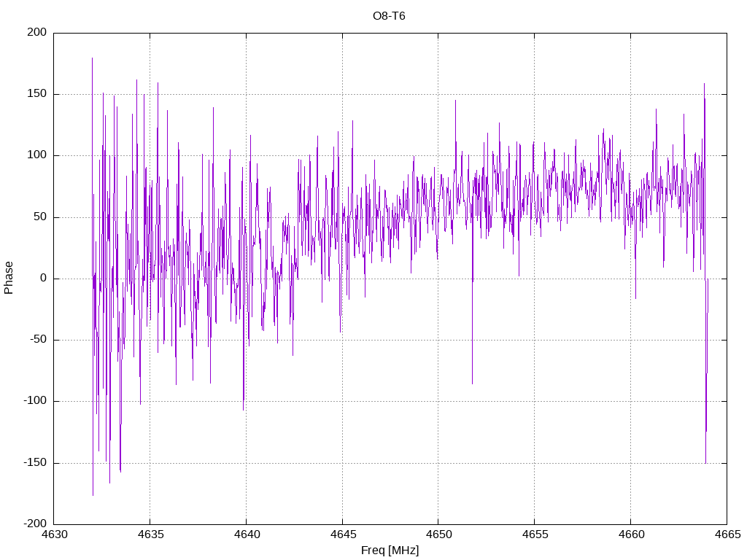Click the y-axis tick label 200
Screen dimensions: 747x560
(37, 32)
